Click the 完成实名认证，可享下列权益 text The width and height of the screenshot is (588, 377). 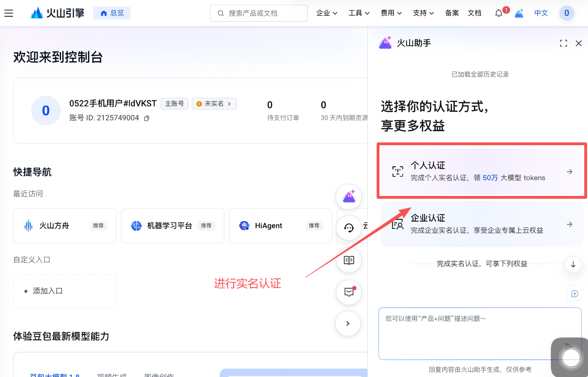tap(482, 264)
